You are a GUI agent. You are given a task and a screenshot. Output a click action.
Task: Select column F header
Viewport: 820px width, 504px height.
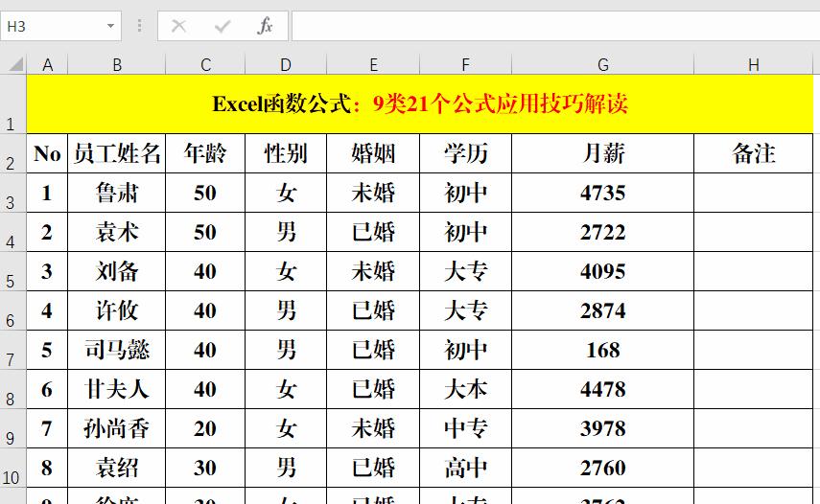click(465, 65)
